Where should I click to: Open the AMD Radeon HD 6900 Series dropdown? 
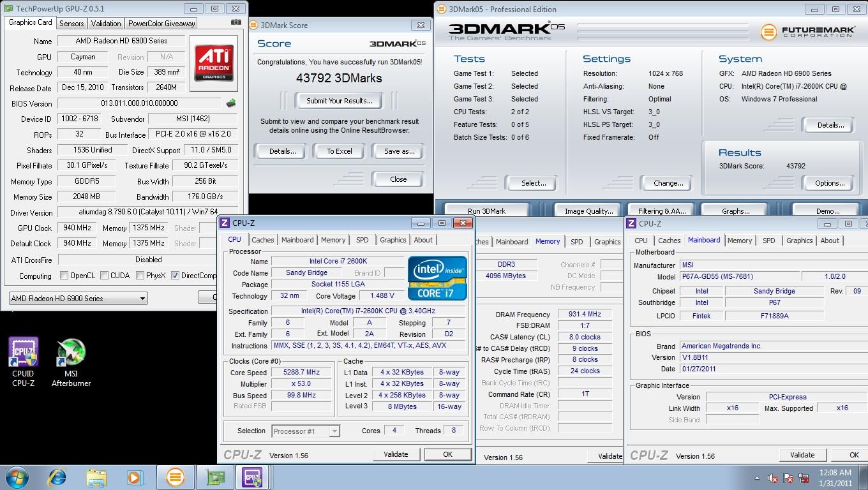[x=78, y=298]
